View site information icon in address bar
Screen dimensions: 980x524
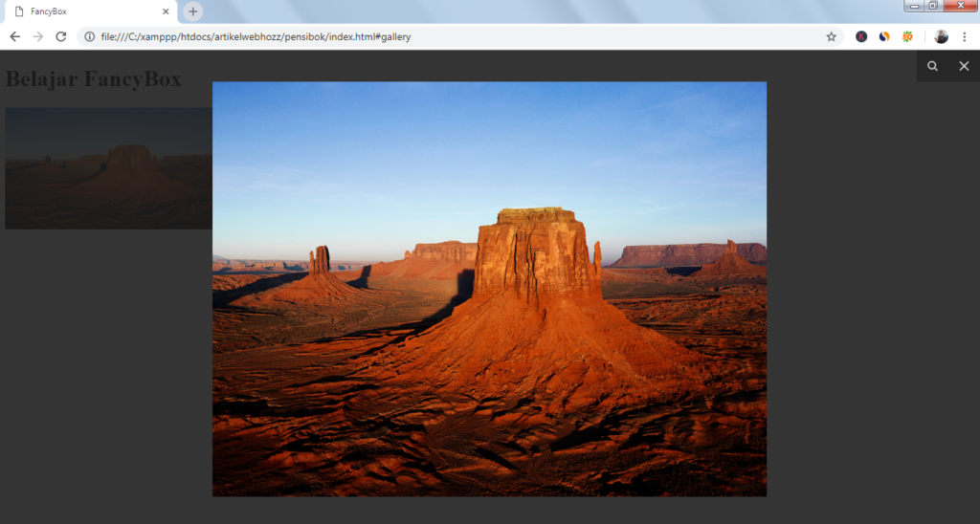pos(89,36)
